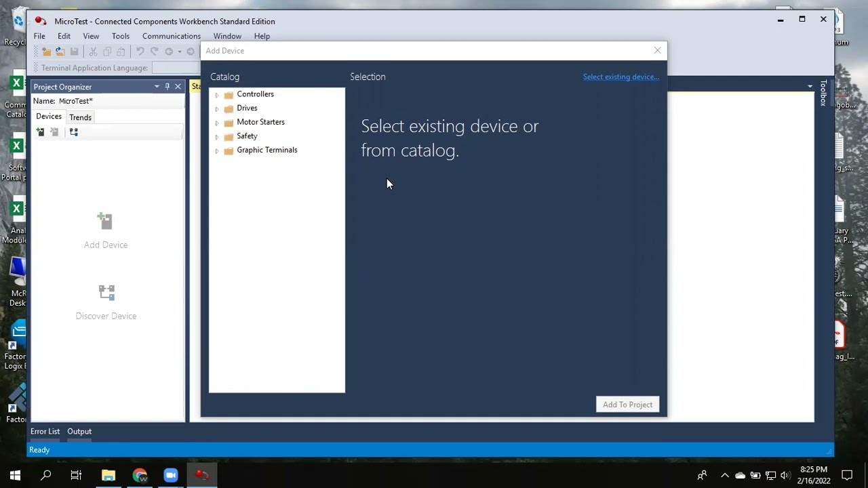Click the Terminal Application Language combo box
868x488 pixels.
click(176, 68)
